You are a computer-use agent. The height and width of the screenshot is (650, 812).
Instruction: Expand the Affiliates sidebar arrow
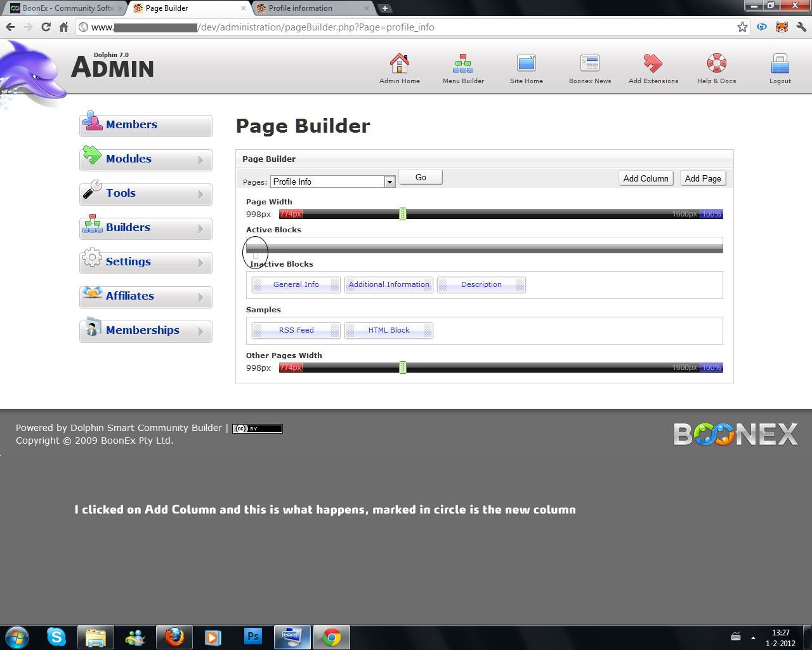point(200,297)
